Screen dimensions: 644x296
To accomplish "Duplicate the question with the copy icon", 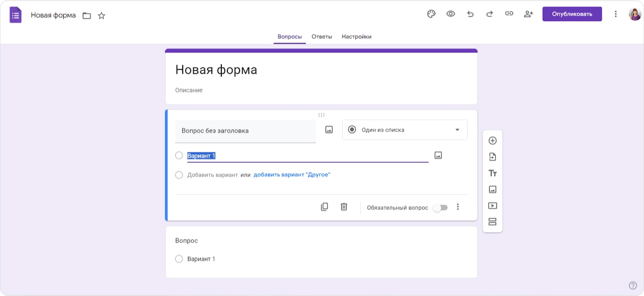I will point(324,207).
